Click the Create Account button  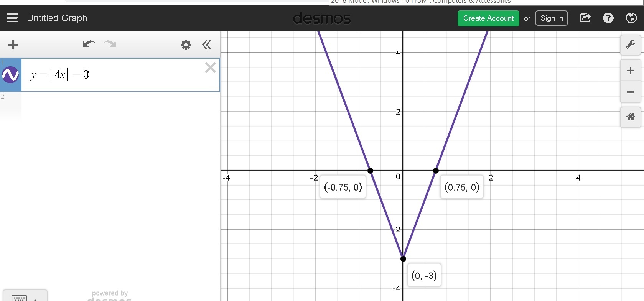(x=488, y=18)
